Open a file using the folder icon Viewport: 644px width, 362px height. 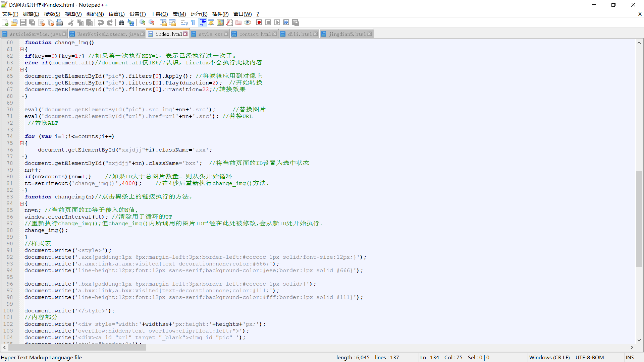(14, 22)
